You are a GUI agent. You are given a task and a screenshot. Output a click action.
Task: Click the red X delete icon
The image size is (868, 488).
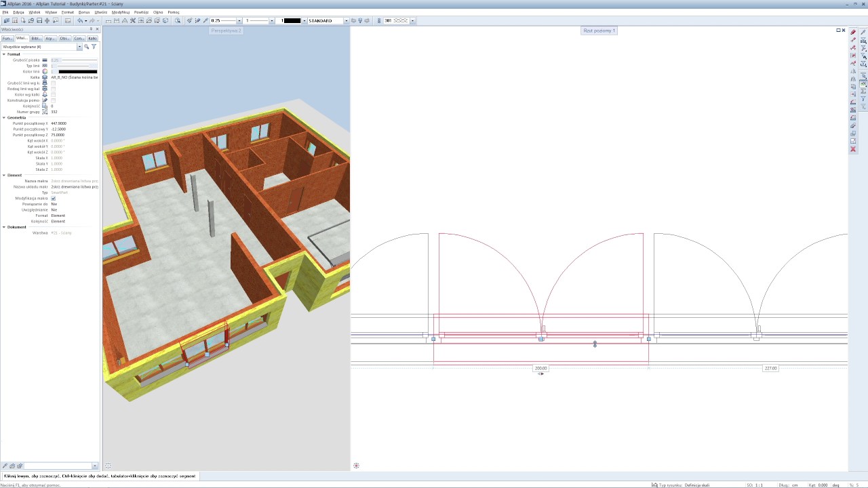[853, 149]
